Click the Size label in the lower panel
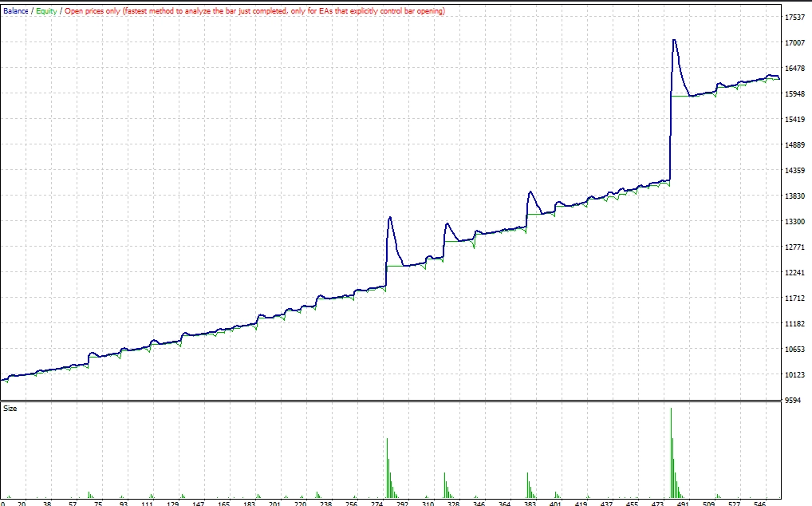 click(10, 409)
